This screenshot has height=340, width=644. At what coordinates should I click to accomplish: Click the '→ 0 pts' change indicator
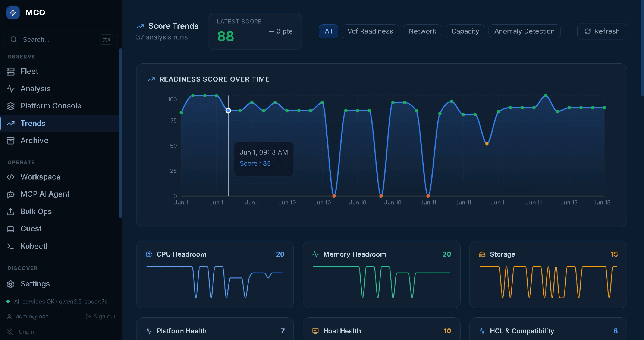(280, 31)
